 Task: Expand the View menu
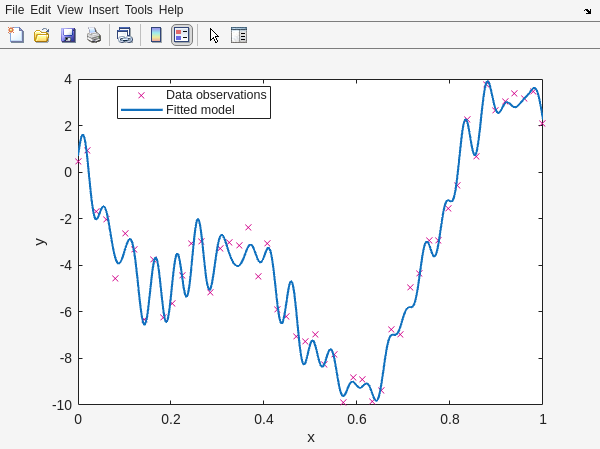70,9
